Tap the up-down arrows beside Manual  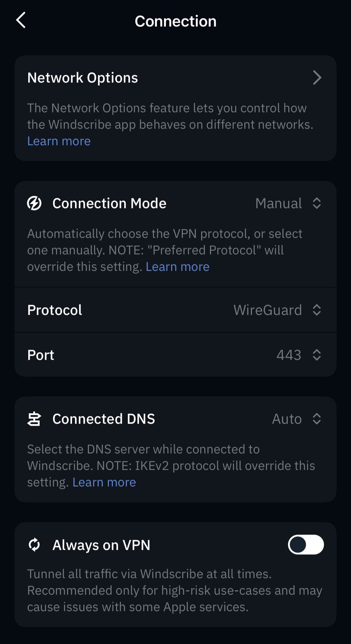(317, 203)
